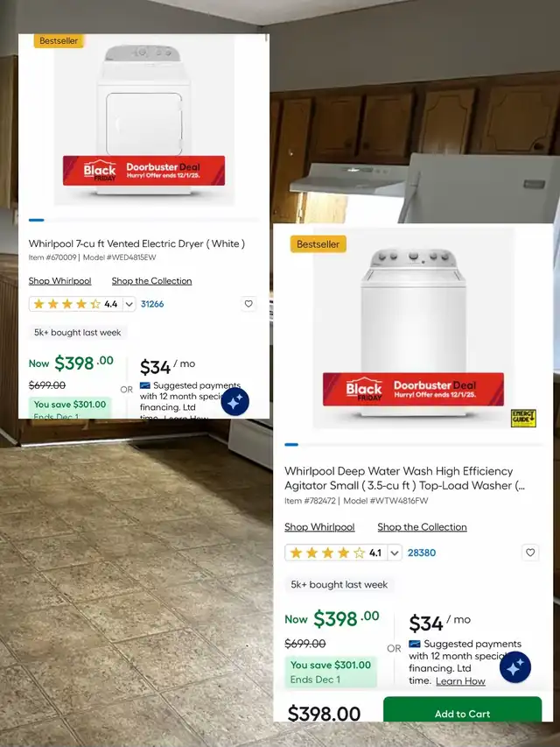Click the Black Friday Doorbuster banner on washer

coord(413,389)
